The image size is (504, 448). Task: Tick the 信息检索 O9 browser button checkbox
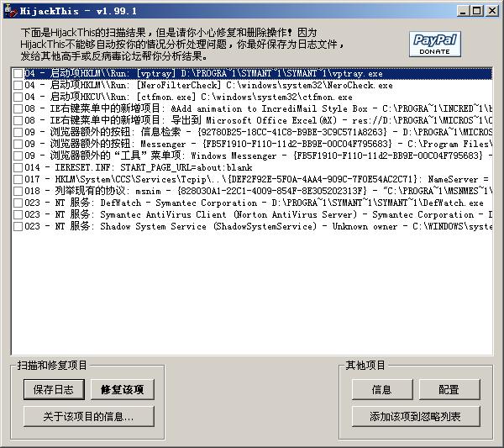tap(18, 132)
